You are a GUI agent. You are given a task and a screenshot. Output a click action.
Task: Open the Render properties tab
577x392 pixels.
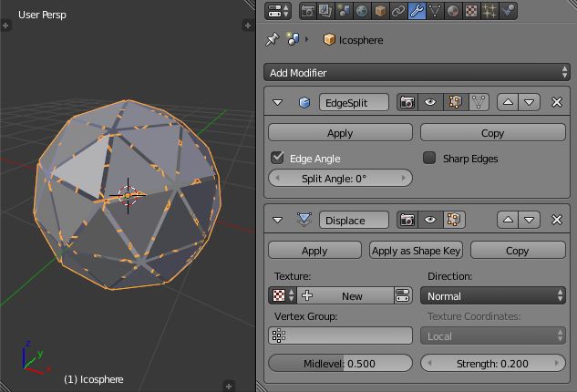pyautogui.click(x=307, y=11)
